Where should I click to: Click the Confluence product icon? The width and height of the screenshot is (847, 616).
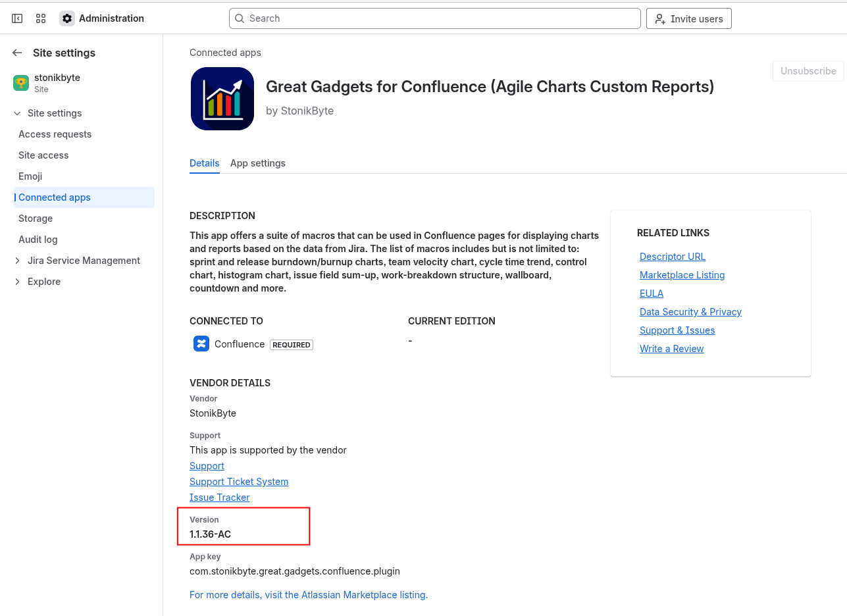coord(201,344)
